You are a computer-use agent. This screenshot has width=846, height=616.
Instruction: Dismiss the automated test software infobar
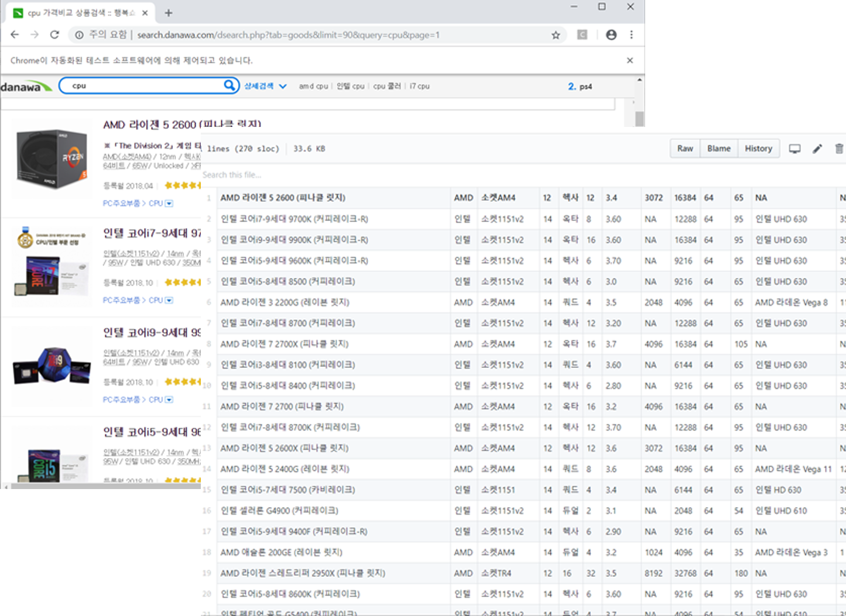click(x=630, y=60)
